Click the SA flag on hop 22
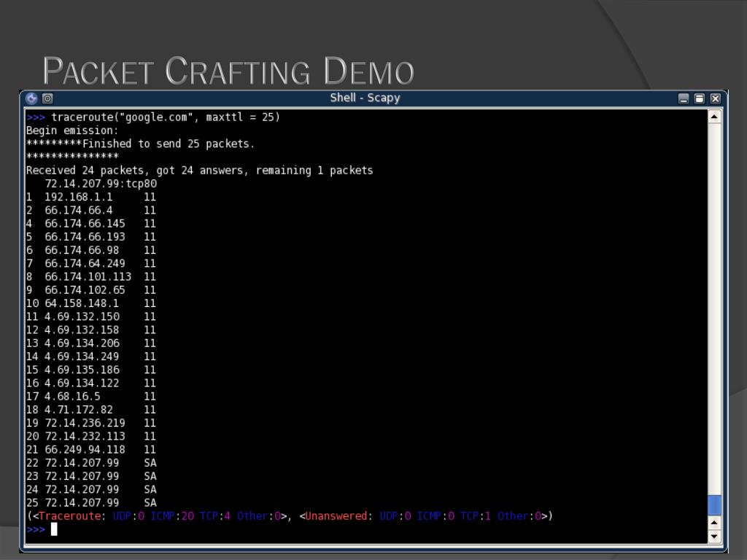Screen dimensions: 747x560 [150, 463]
